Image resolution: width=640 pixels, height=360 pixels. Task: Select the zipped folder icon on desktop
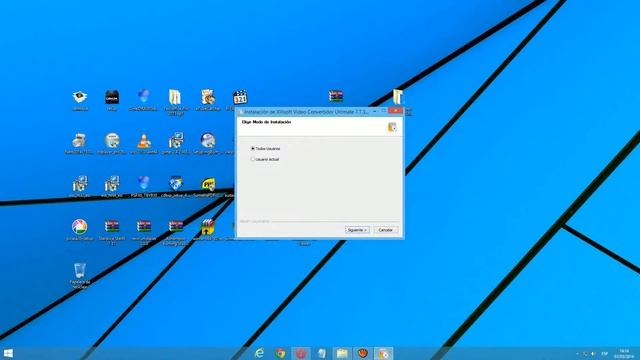click(175, 97)
